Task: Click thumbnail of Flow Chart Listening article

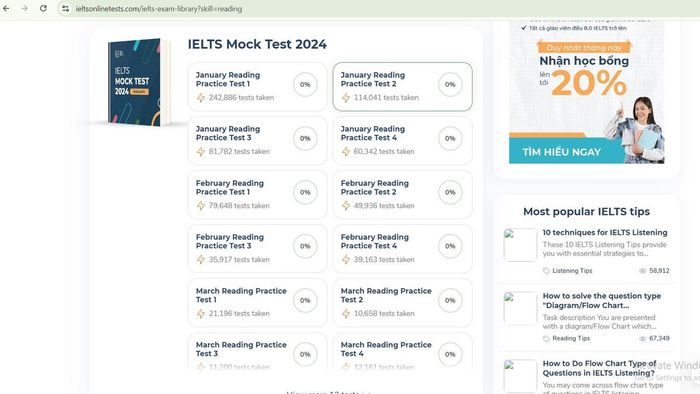Action: click(520, 376)
